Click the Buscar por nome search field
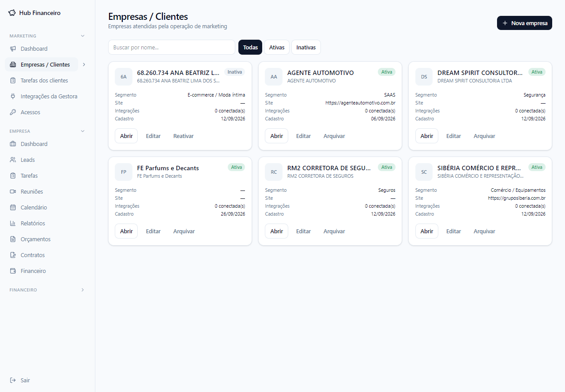This screenshot has width=565, height=392. [x=172, y=47]
